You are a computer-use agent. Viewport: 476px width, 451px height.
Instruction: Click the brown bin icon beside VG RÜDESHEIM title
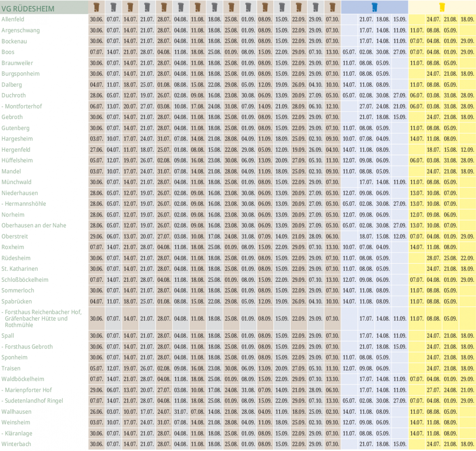click(x=96, y=7)
